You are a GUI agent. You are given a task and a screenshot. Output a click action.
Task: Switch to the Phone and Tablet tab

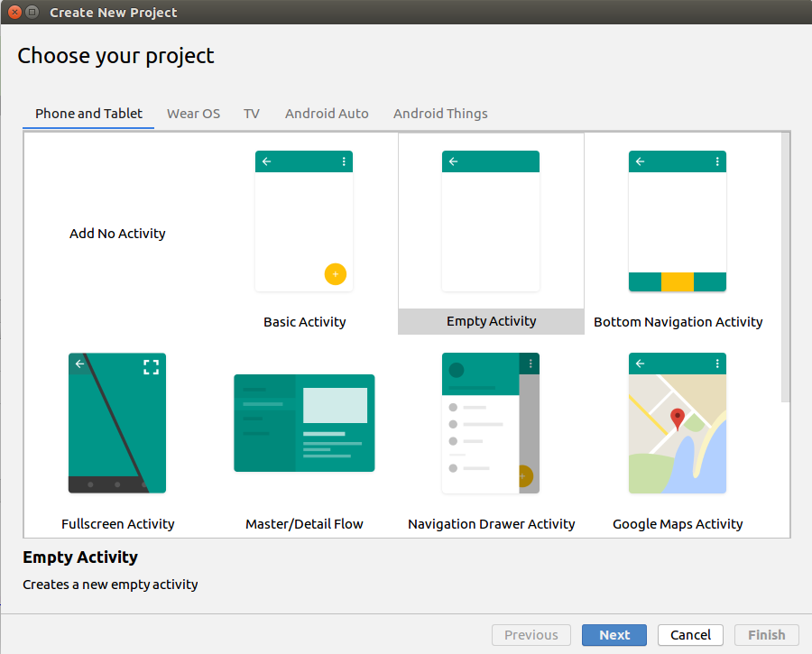tap(88, 114)
